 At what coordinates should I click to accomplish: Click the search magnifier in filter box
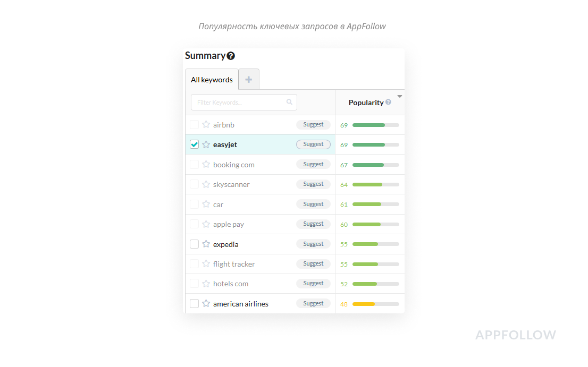(x=289, y=102)
